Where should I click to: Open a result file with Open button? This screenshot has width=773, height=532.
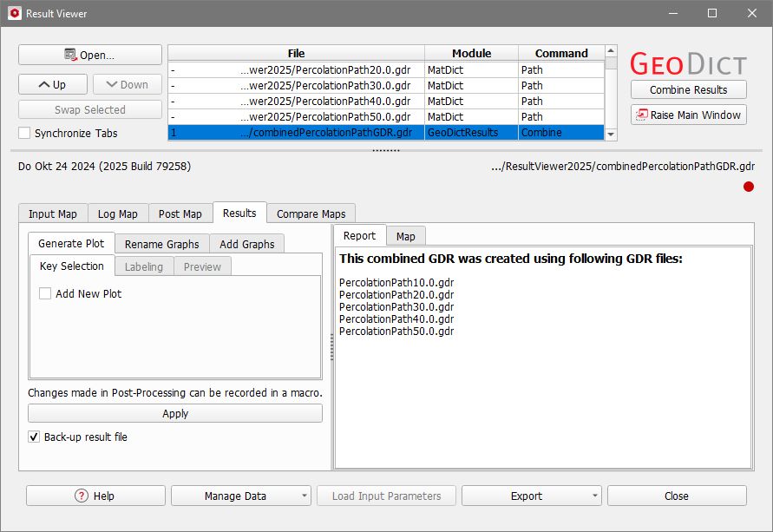coord(90,55)
